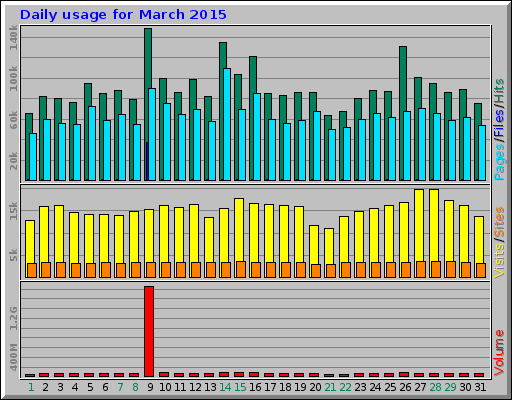Click the yellow visits bar for day 21
This screenshot has width=512, height=400.
tap(329, 246)
